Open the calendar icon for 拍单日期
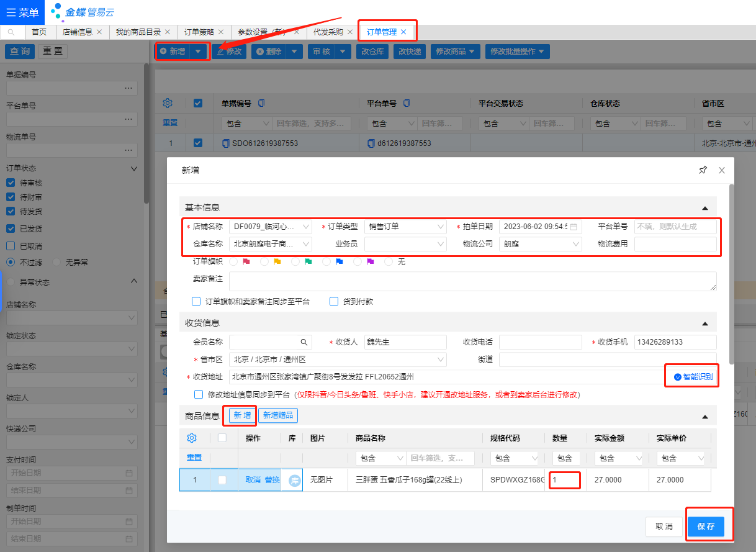The height and width of the screenshot is (552, 756). [x=574, y=227]
